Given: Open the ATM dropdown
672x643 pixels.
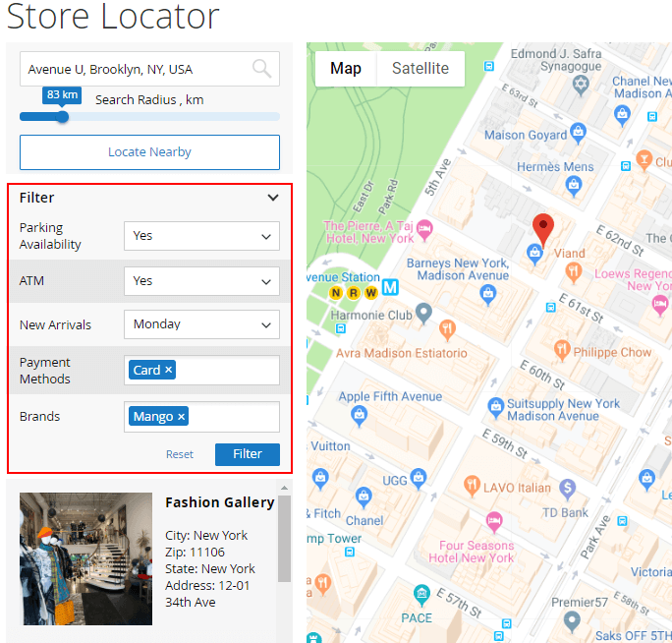Looking at the screenshot, I should [x=201, y=281].
